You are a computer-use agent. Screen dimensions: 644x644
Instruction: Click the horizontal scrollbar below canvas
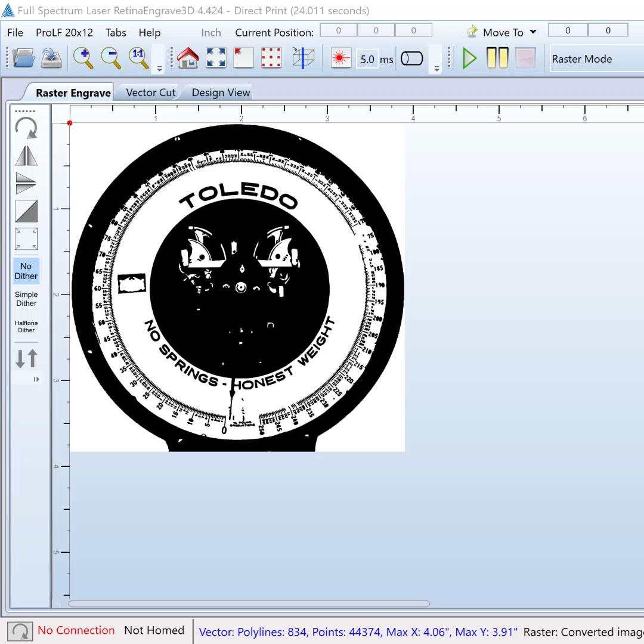249,603
